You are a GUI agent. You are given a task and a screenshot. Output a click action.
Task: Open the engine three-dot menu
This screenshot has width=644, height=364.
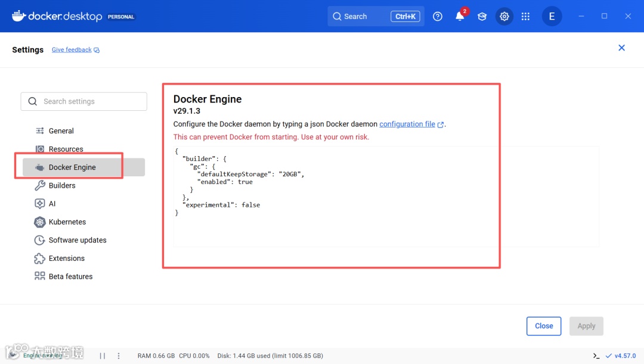point(119,356)
